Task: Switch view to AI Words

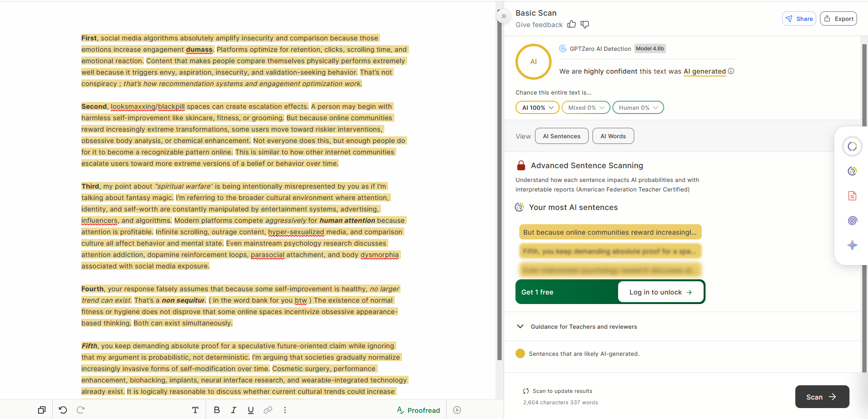Action: tap(613, 136)
